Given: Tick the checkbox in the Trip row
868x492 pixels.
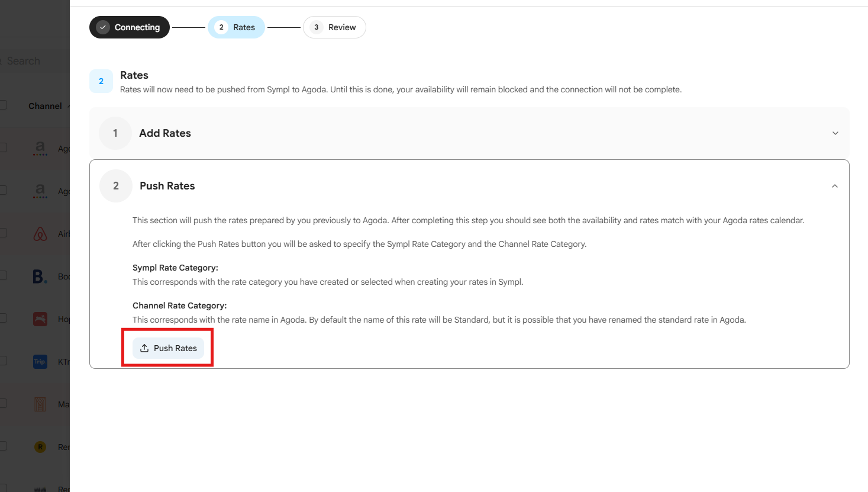Looking at the screenshot, I should click(x=3, y=361).
